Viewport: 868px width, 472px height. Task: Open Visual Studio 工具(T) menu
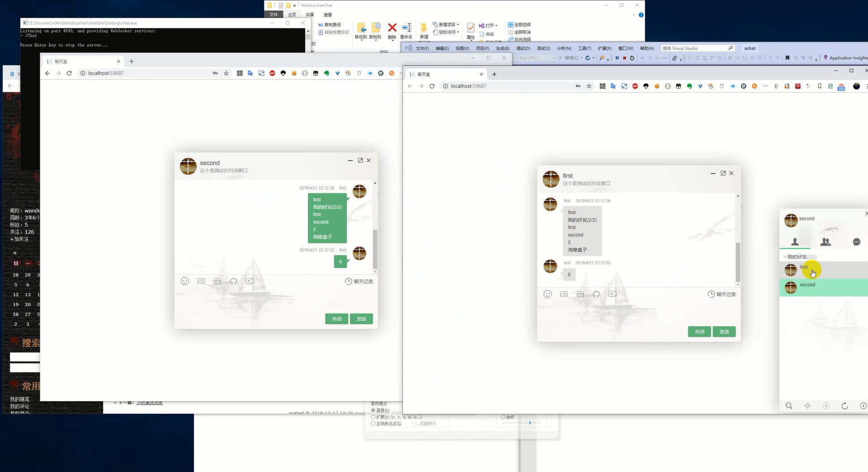click(x=585, y=48)
